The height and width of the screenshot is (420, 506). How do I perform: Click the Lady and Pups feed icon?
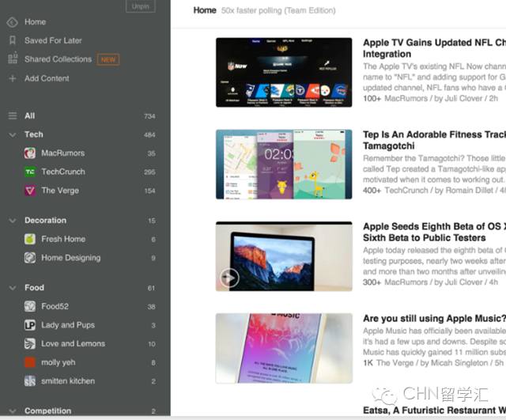[30, 325]
